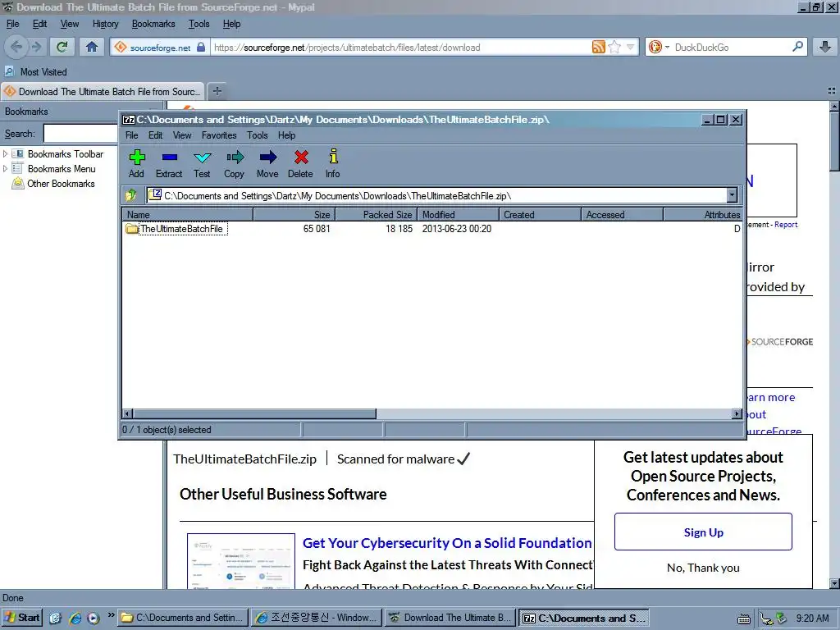Click the red Delete icon in 7-Zip

pyautogui.click(x=300, y=163)
